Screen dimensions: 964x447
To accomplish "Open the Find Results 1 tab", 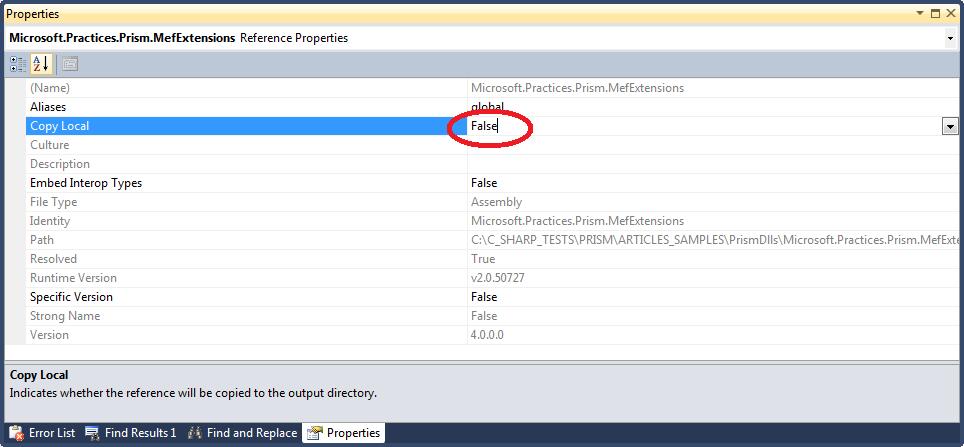I will (x=130, y=433).
